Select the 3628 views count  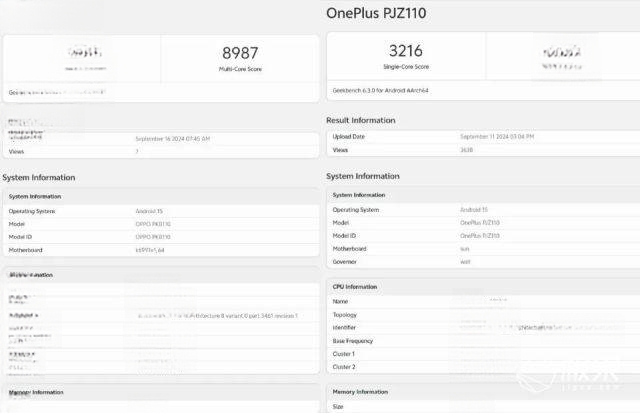(x=467, y=150)
